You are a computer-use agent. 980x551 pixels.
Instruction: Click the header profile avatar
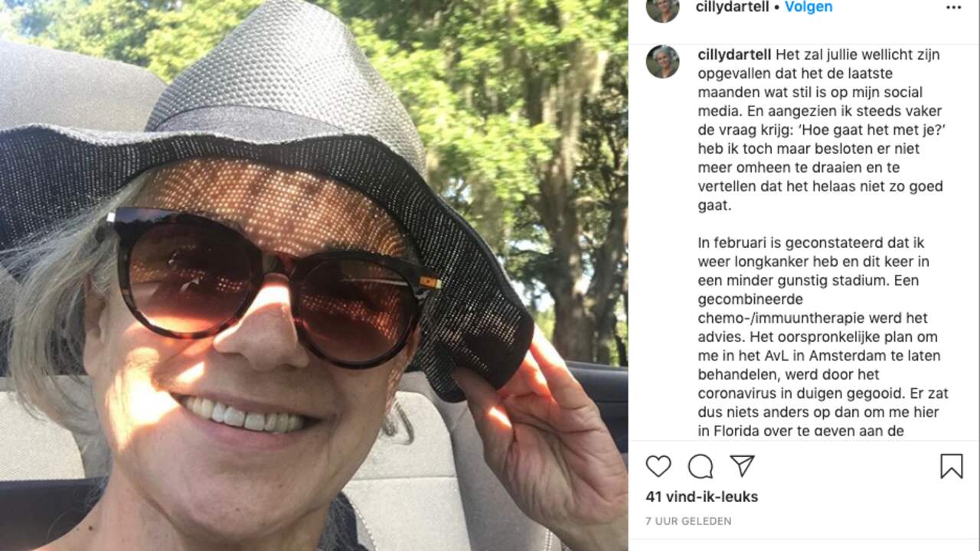662,7
